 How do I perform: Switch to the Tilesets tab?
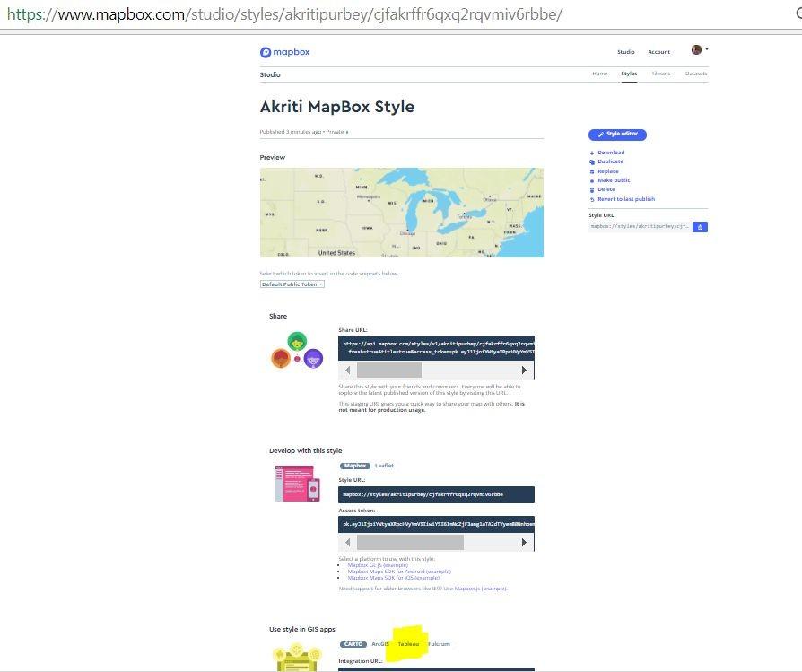tap(661, 74)
